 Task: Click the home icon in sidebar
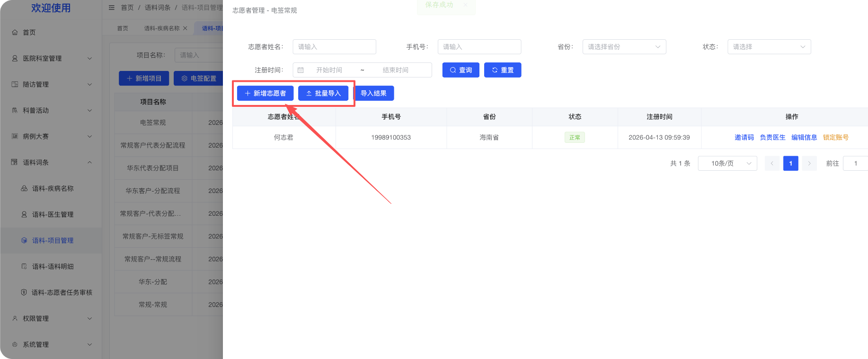point(15,33)
